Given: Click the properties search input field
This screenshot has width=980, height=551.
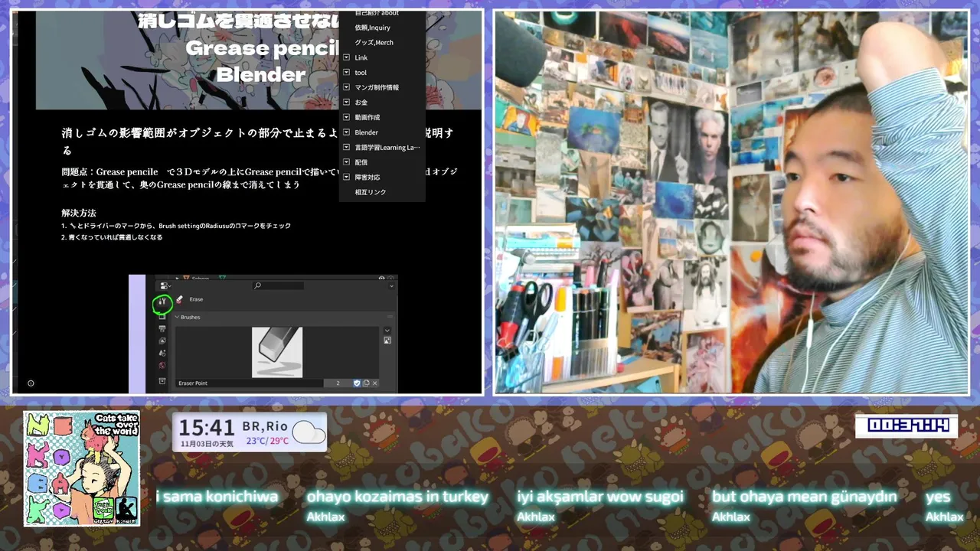Looking at the screenshot, I should 278,285.
